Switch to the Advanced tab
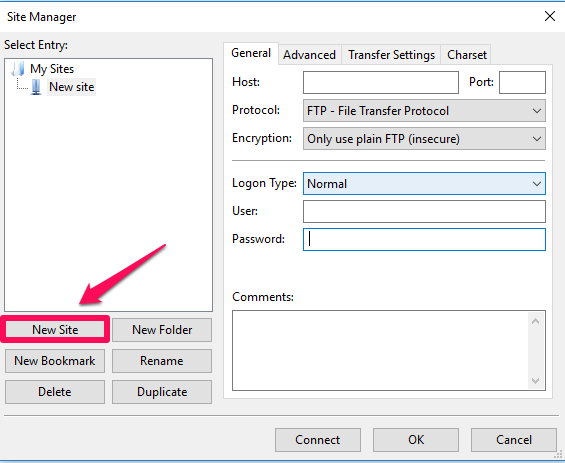The image size is (565, 463). click(x=310, y=55)
